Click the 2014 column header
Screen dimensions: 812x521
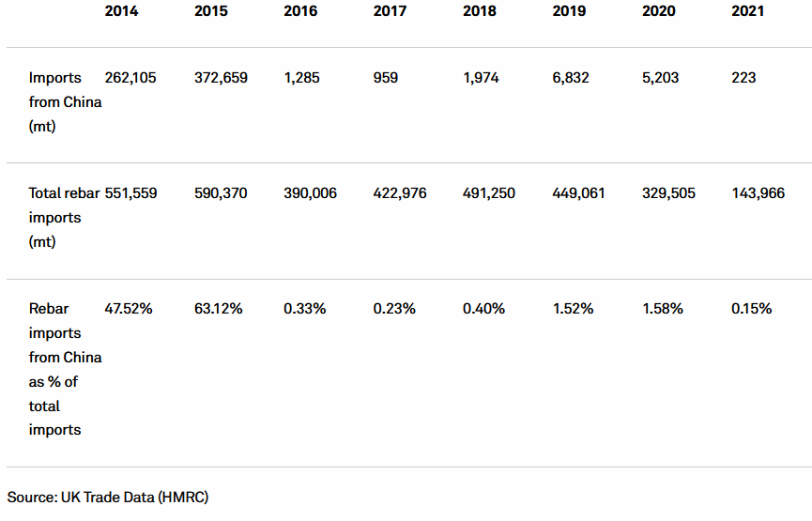(x=122, y=11)
